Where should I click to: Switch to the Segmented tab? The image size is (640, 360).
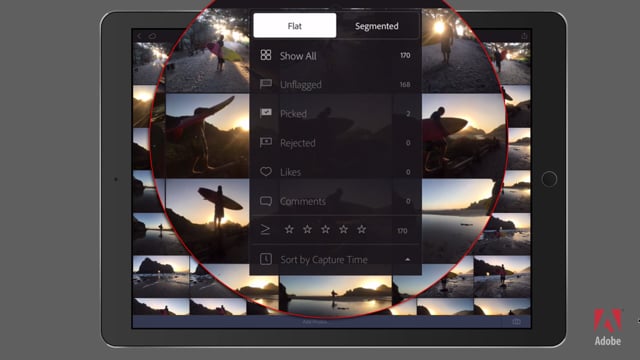pos(377,26)
